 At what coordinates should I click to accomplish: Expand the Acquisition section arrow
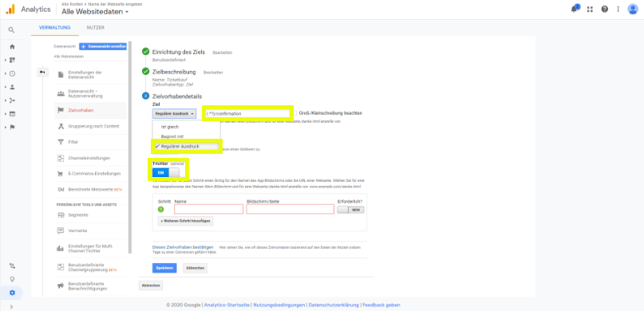(x=6, y=100)
